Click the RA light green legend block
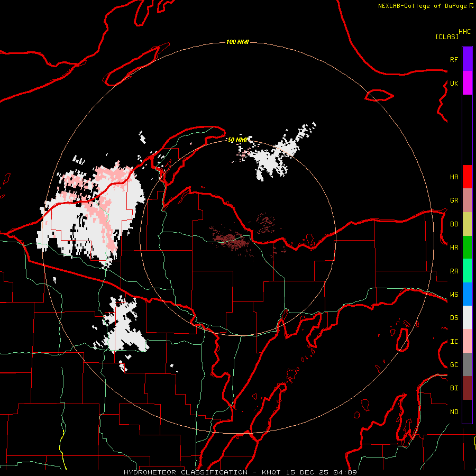This screenshot has width=476, height=476. [467, 271]
